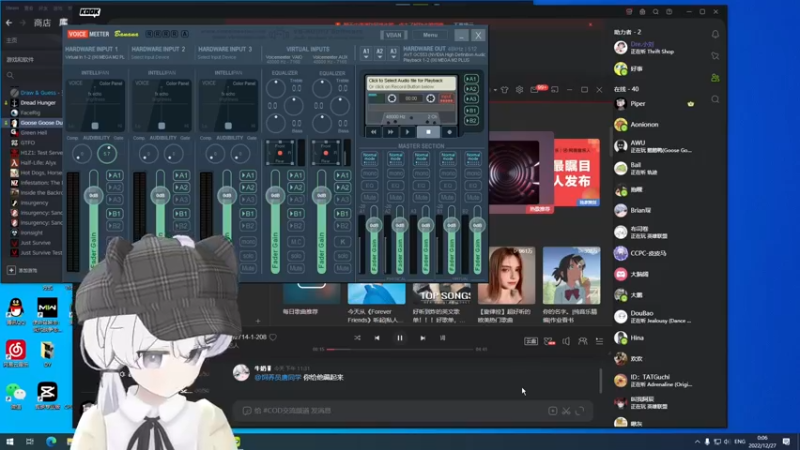
Task: Open CapCut desktop shortcut
Action: 47,395
